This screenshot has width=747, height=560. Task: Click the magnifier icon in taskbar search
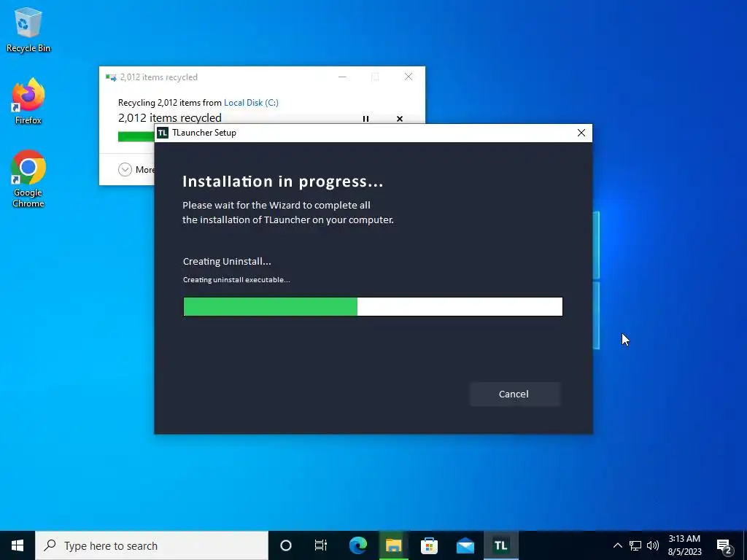[50, 545]
